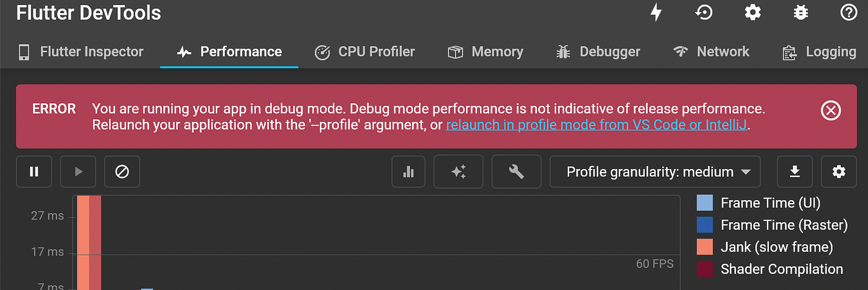Viewport: 868px width, 290px height.
Task: Open DevTools settings gear in header
Action: [752, 12]
